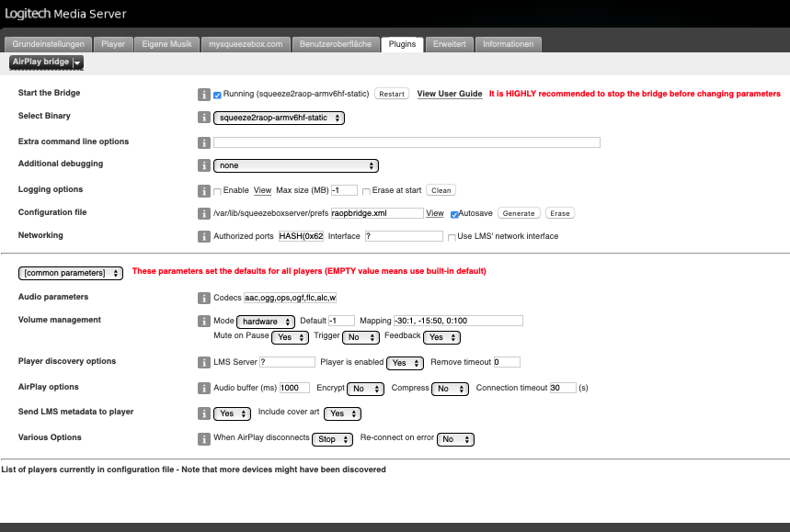Image resolution: width=790 pixels, height=532 pixels.
Task: Open info icon for Extra command line options
Action: click(203, 143)
